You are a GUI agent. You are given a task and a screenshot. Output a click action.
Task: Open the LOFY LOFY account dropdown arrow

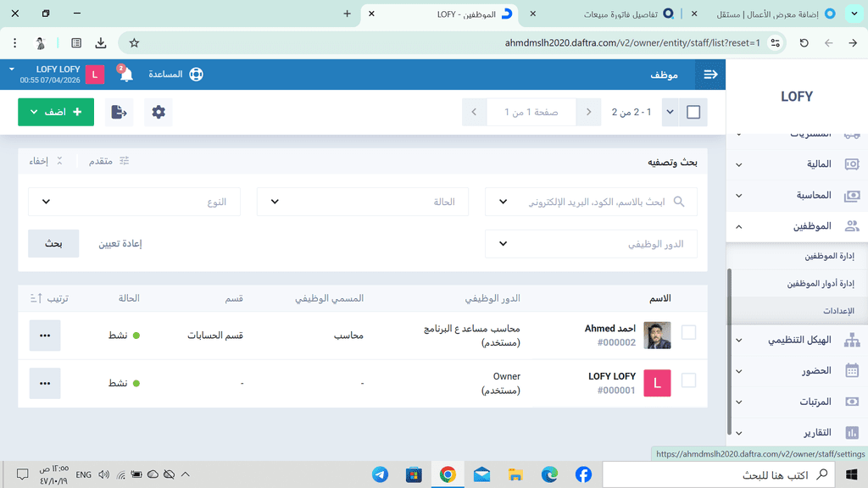point(12,69)
